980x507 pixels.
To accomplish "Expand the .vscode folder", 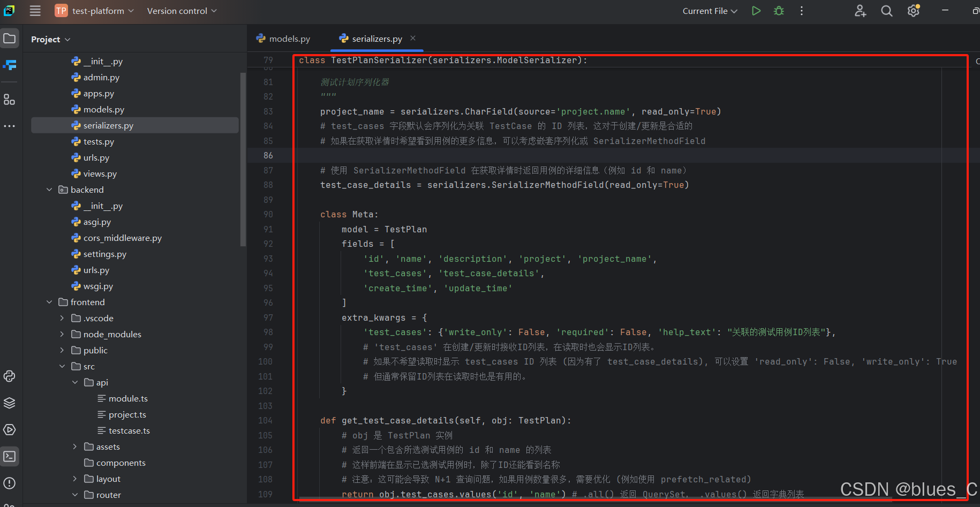I will pyautogui.click(x=62, y=318).
